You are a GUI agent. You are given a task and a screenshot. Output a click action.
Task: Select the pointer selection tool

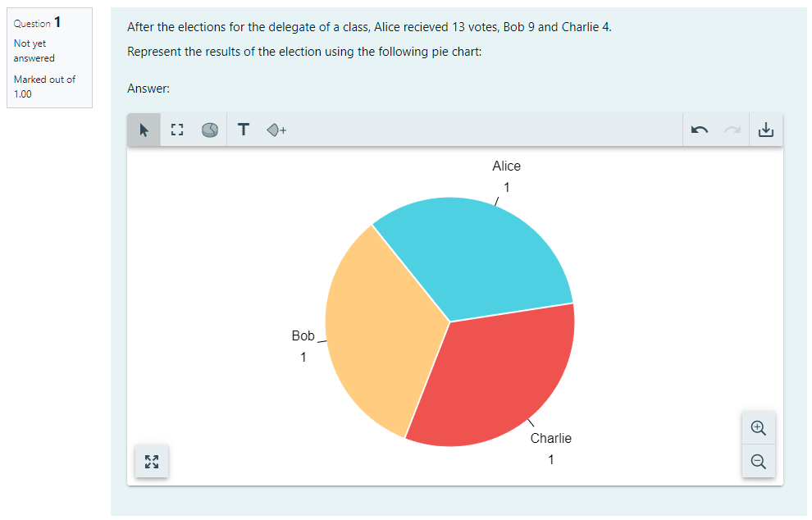(x=144, y=130)
